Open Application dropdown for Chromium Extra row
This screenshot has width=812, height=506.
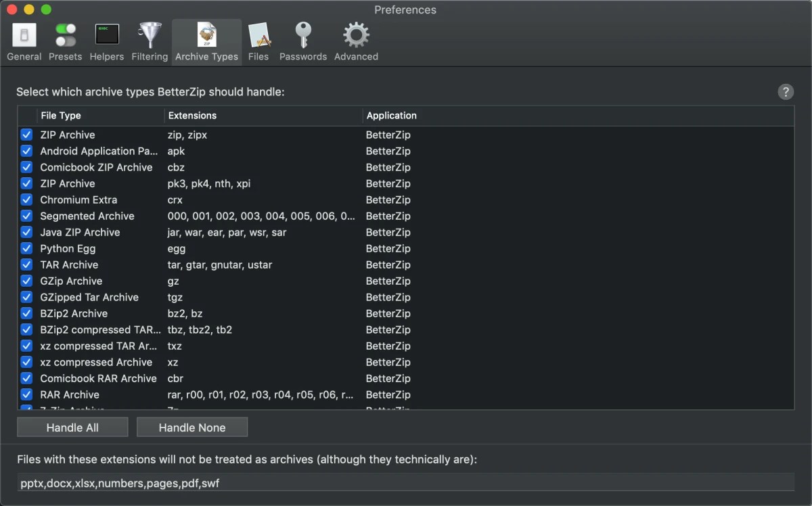point(388,200)
